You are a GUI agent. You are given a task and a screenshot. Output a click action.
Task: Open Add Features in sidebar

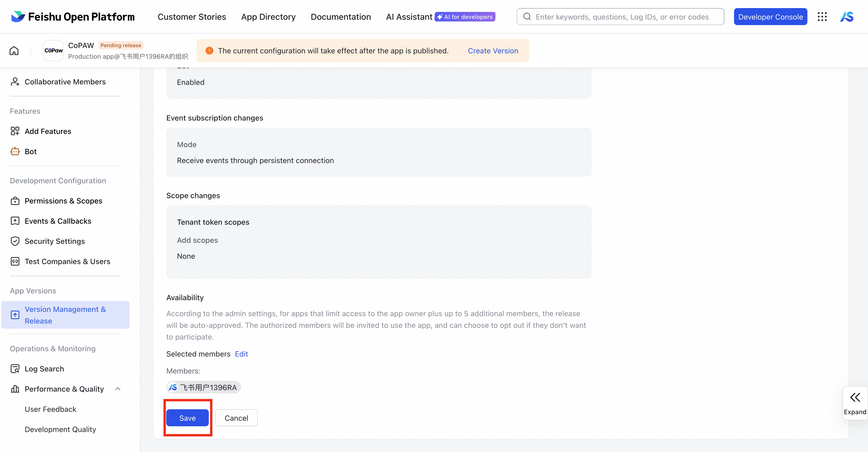(48, 131)
